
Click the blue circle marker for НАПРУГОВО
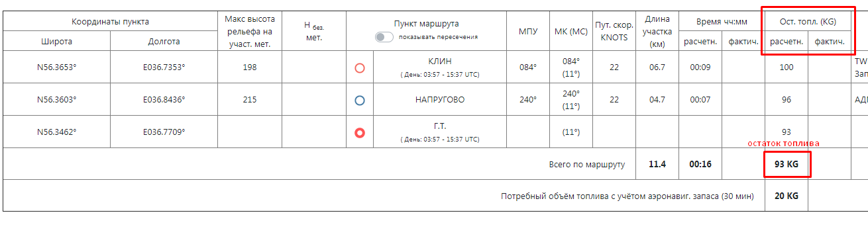point(360,101)
